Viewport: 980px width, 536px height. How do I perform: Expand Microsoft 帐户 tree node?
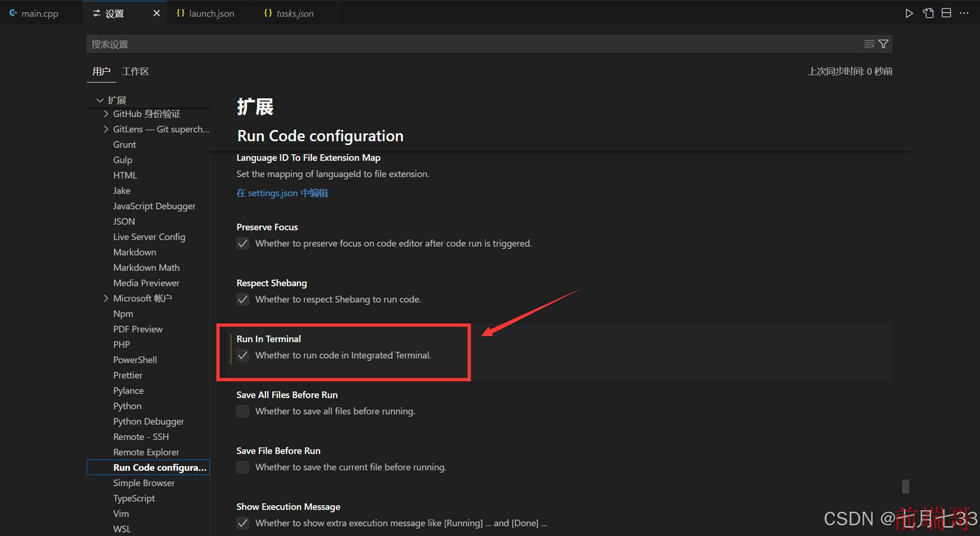click(x=106, y=298)
